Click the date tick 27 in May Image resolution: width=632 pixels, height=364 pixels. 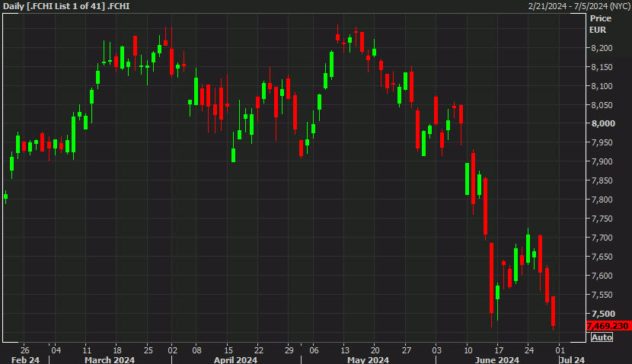tap(407, 350)
